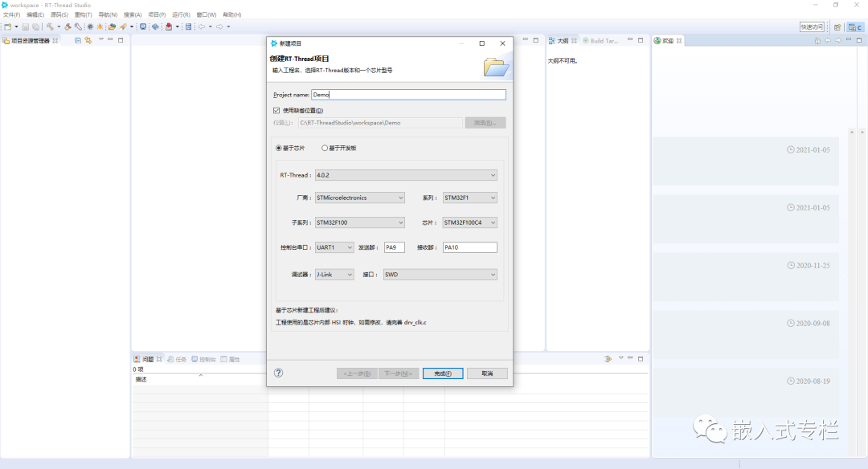Click the hammer brush build icon
The height and width of the screenshot is (469, 868).
click(x=68, y=27)
